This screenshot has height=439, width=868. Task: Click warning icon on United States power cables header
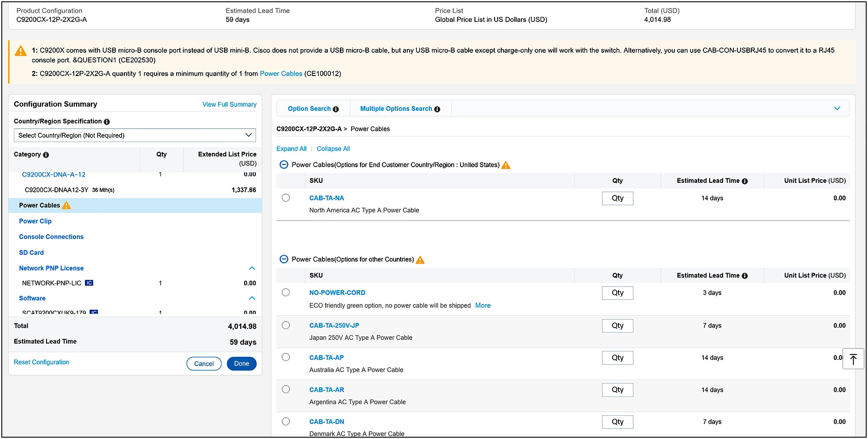506,165
